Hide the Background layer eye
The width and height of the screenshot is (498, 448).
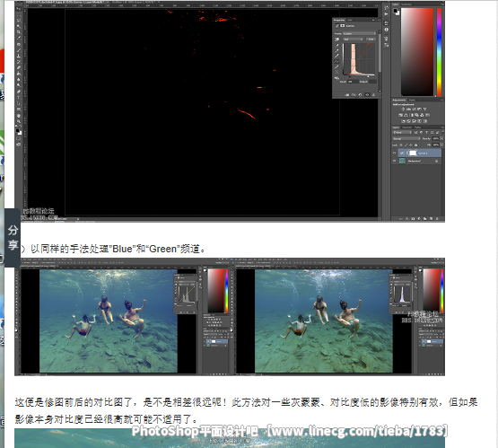click(x=395, y=161)
